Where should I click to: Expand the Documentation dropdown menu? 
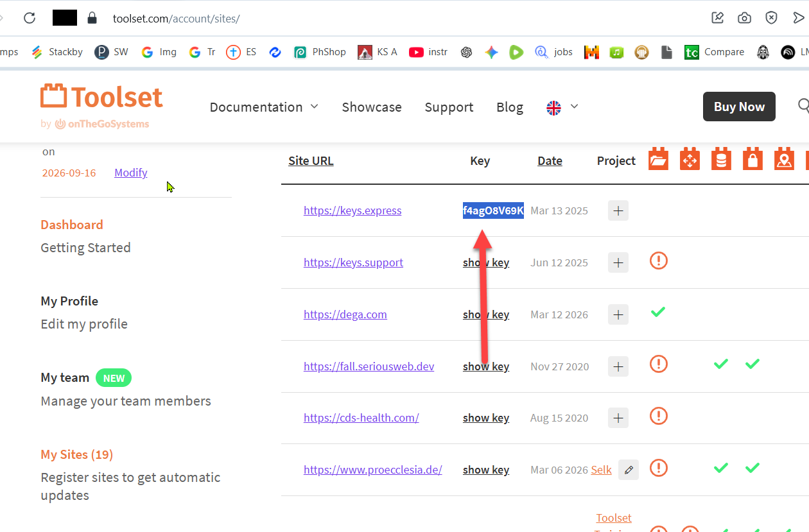click(x=264, y=107)
